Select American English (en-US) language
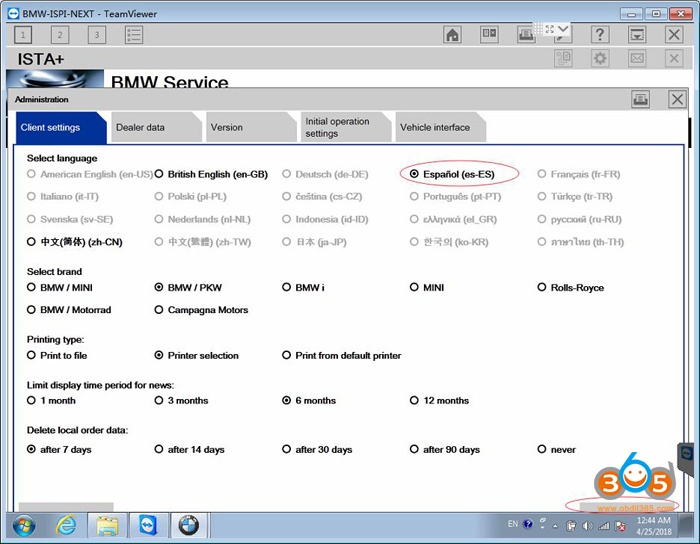 point(31,174)
